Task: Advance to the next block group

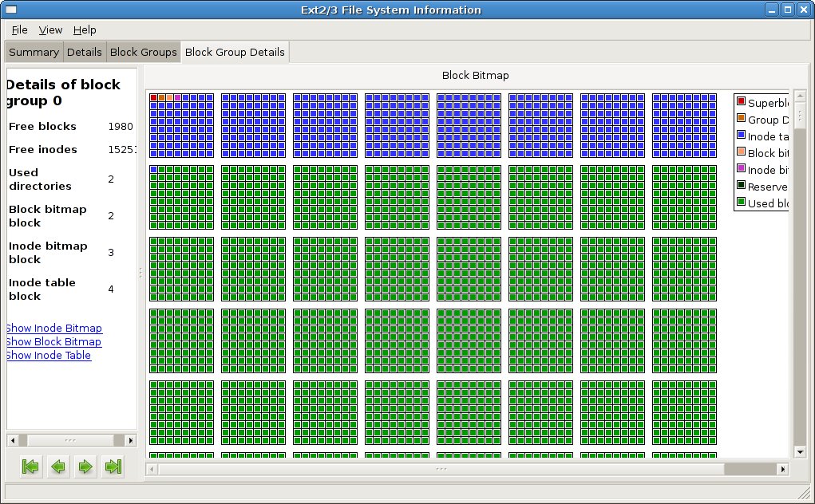Action: (x=85, y=467)
